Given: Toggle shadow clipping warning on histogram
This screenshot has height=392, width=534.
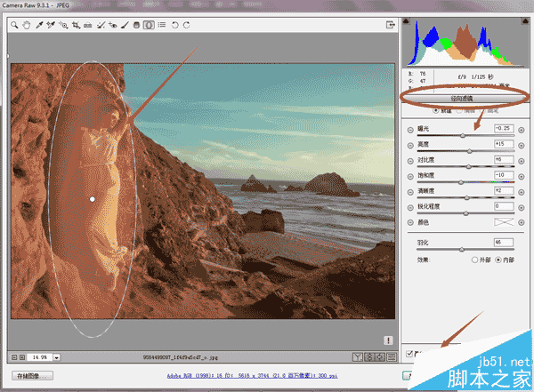Looking at the screenshot, I should (x=406, y=21).
